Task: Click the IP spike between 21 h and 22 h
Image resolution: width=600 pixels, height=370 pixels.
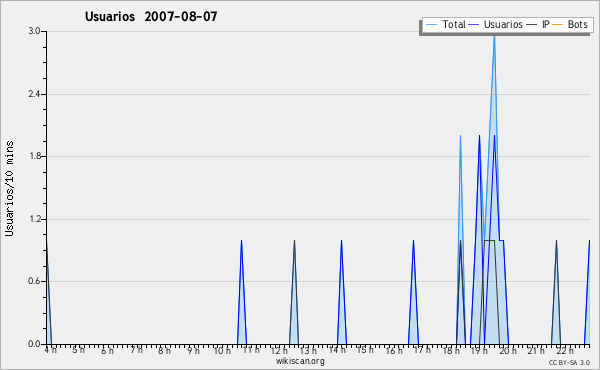Action: tap(556, 292)
